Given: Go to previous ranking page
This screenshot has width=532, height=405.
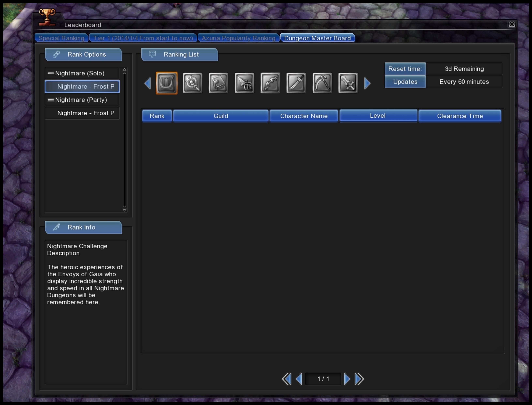Looking at the screenshot, I should tap(299, 379).
